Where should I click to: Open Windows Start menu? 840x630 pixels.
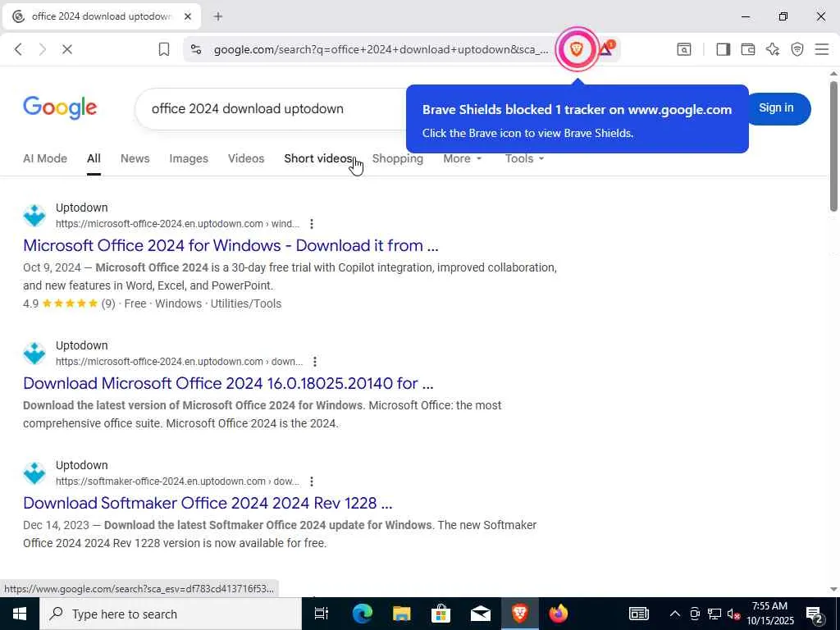click(x=20, y=614)
